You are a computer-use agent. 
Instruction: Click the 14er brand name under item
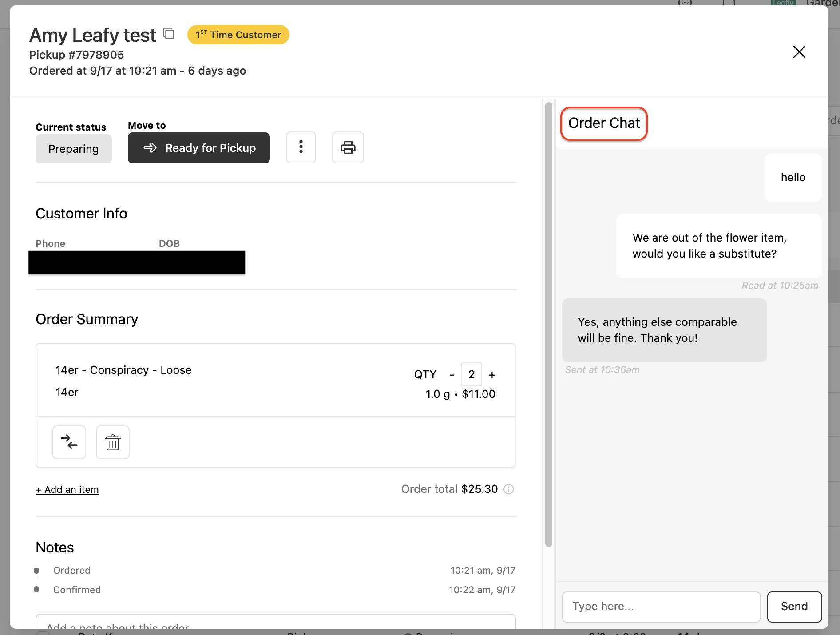coord(67,392)
